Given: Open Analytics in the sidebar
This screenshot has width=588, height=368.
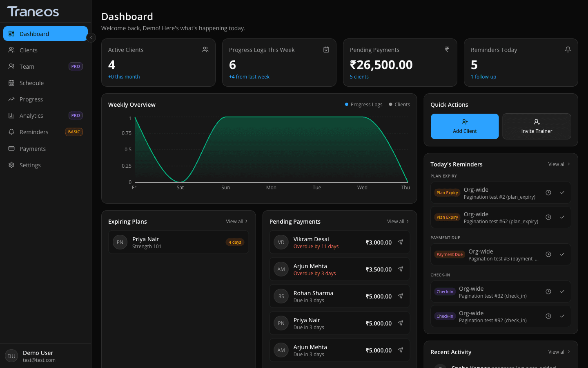Looking at the screenshot, I should (45, 115).
